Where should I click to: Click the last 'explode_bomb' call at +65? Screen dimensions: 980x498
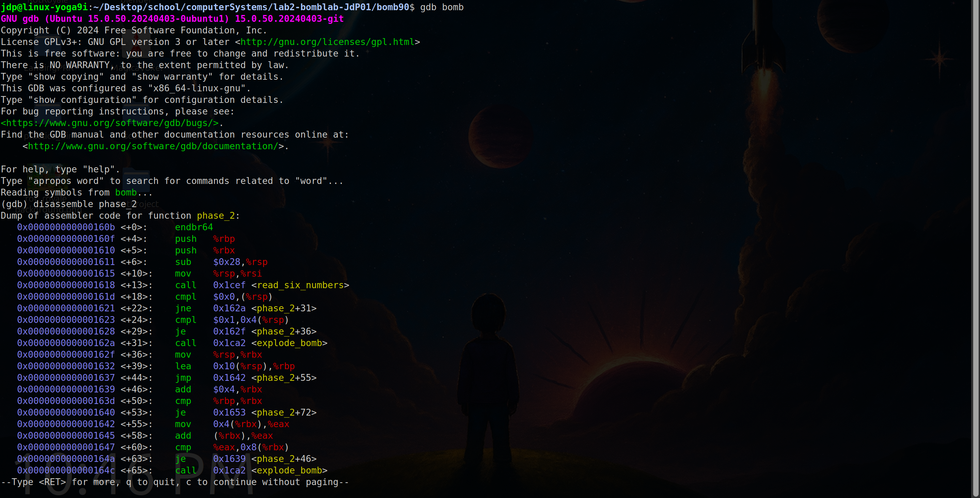(289, 470)
